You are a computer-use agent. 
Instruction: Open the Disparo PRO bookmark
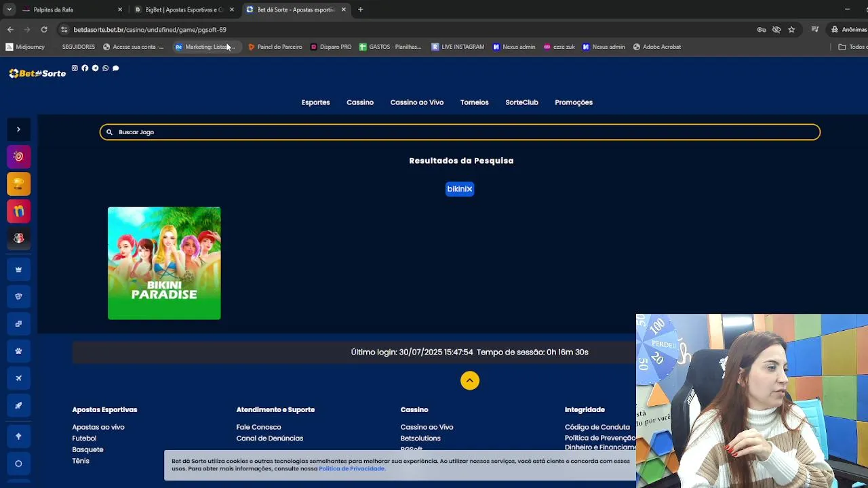tap(331, 47)
